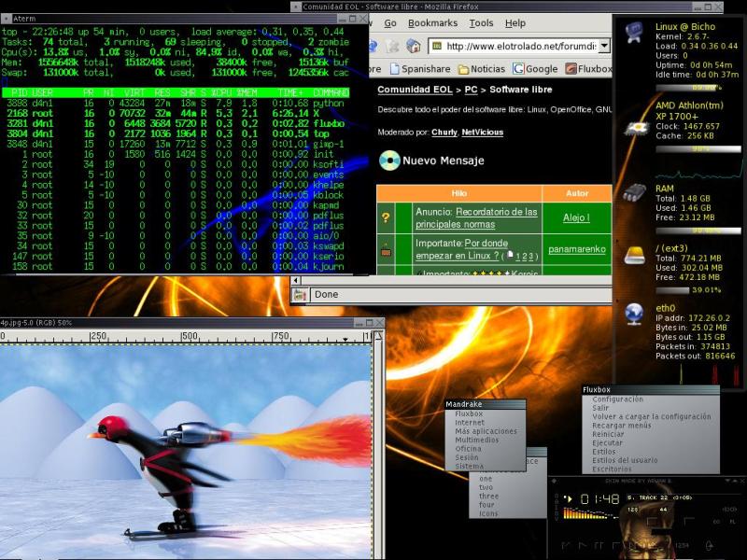The width and height of the screenshot is (747, 560).
Task: Select Reiniciar in Fluxbox menu
Action: click(651, 434)
